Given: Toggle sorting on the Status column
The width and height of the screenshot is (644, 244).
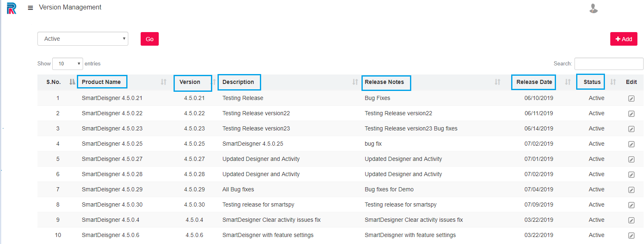Looking at the screenshot, I should click(613, 82).
